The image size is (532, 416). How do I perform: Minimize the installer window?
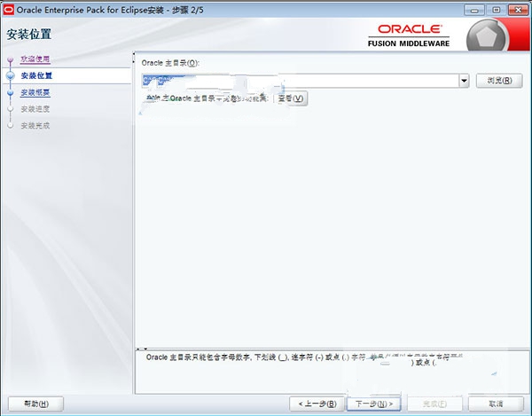click(474, 10)
